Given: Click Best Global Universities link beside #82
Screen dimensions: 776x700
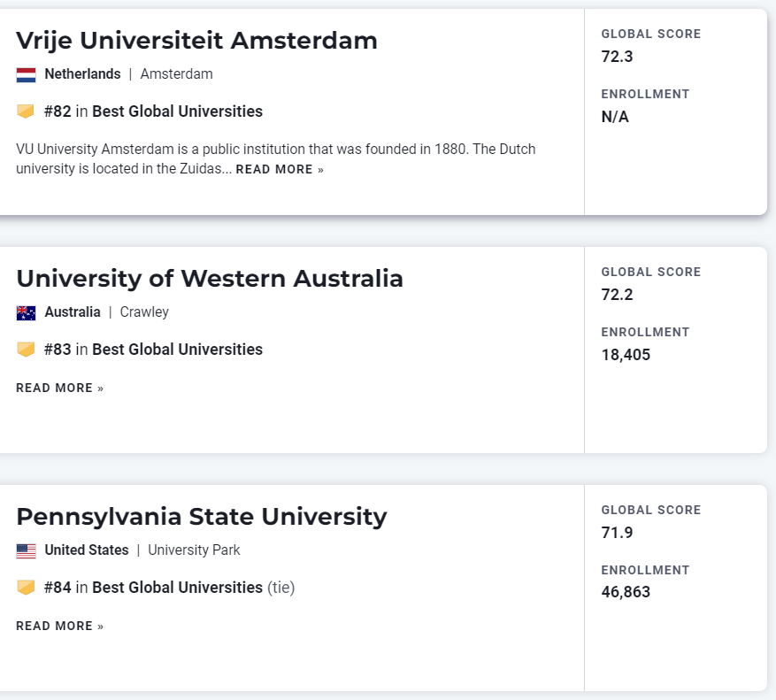Looking at the screenshot, I should click(x=177, y=112).
